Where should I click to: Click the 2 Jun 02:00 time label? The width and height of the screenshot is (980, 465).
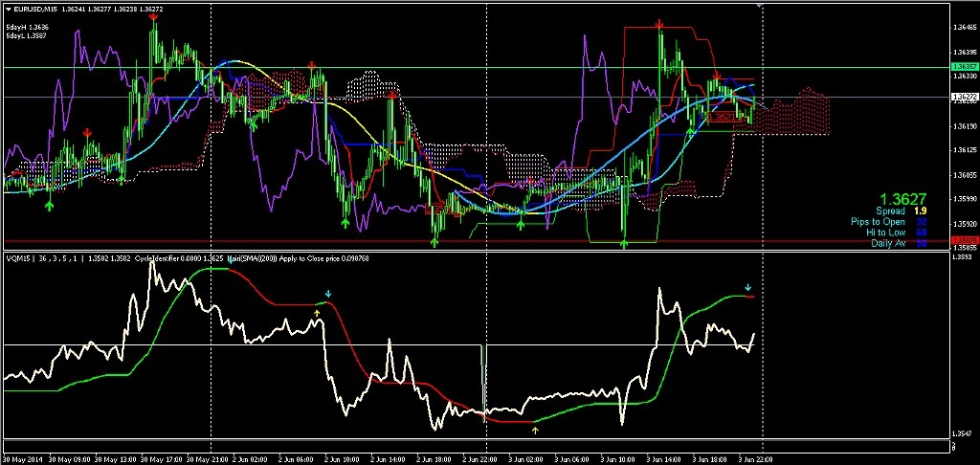click(251, 459)
